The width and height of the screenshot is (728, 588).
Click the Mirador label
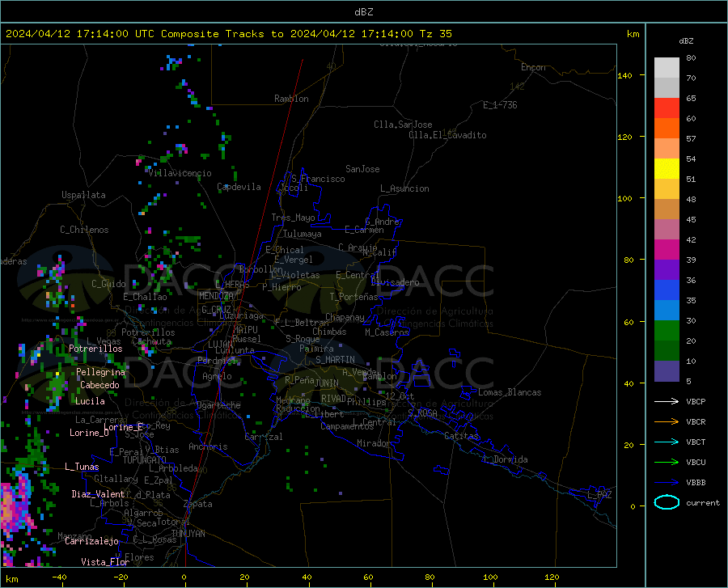pyautogui.click(x=374, y=443)
